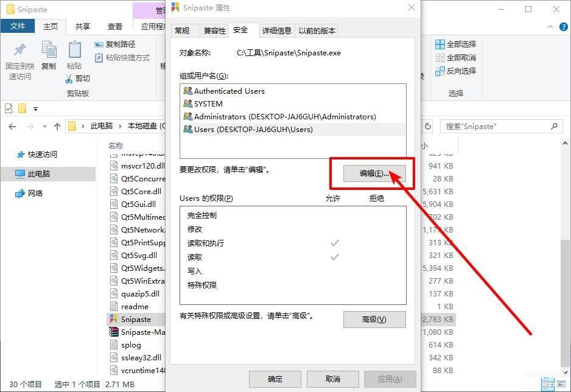571x392 pixels.
Task: Switch to the 详细信息 tab
Action: point(277,30)
